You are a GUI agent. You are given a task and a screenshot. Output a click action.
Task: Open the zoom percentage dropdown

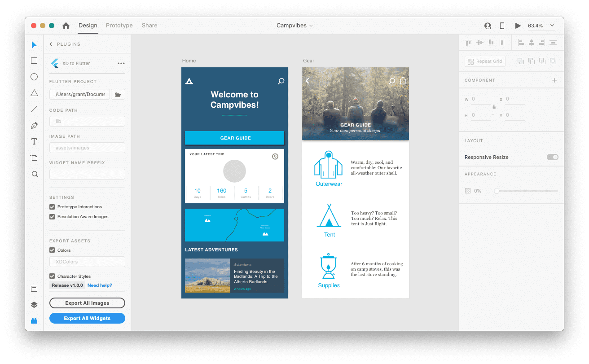tap(552, 26)
